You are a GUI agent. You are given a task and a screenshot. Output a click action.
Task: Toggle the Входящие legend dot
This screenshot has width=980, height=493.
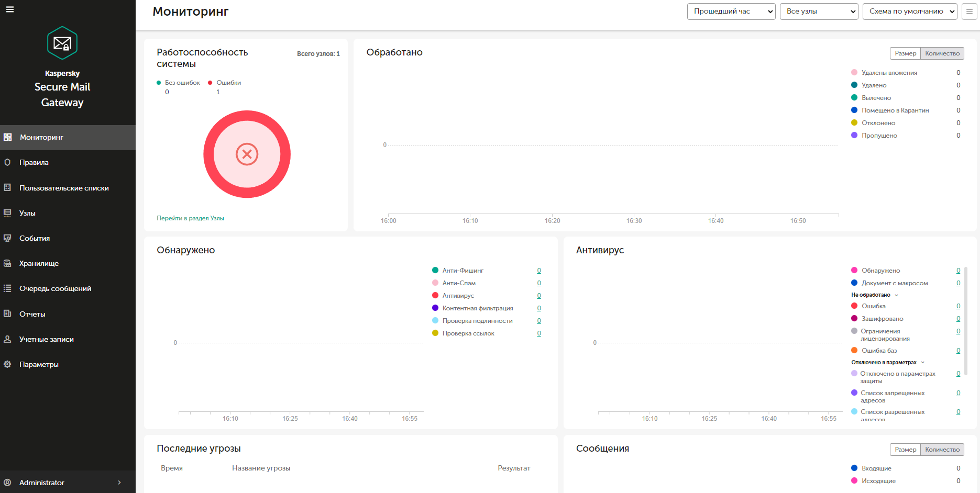[854, 468]
